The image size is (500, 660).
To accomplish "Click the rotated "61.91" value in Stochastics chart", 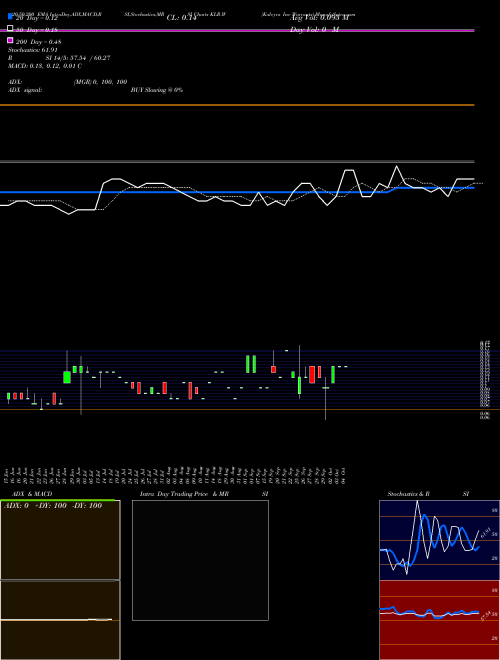I will (x=486, y=532).
